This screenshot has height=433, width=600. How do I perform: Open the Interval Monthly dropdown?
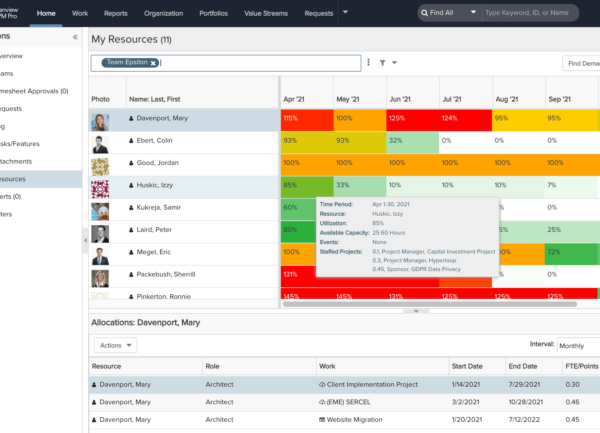point(578,344)
